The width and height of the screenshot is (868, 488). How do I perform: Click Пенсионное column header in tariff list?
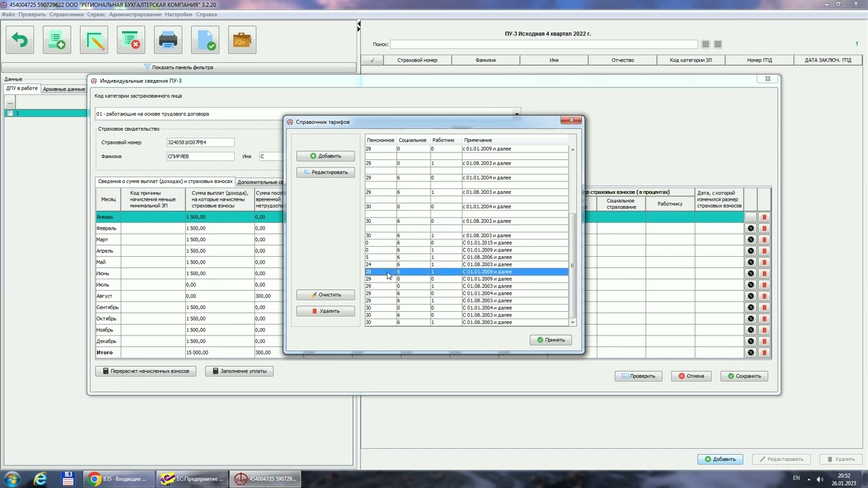pyautogui.click(x=380, y=140)
